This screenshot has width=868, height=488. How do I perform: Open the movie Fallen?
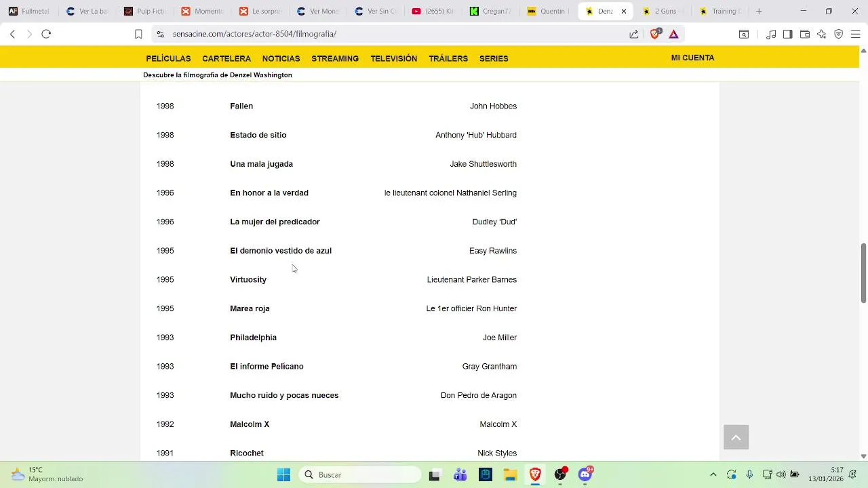tap(241, 106)
